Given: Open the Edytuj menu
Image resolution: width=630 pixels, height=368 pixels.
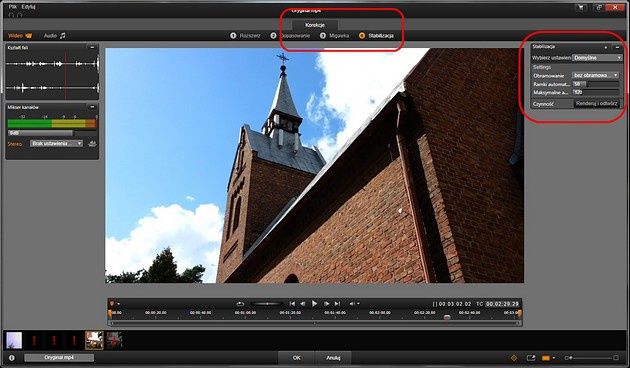Looking at the screenshot, I should click(x=28, y=7).
